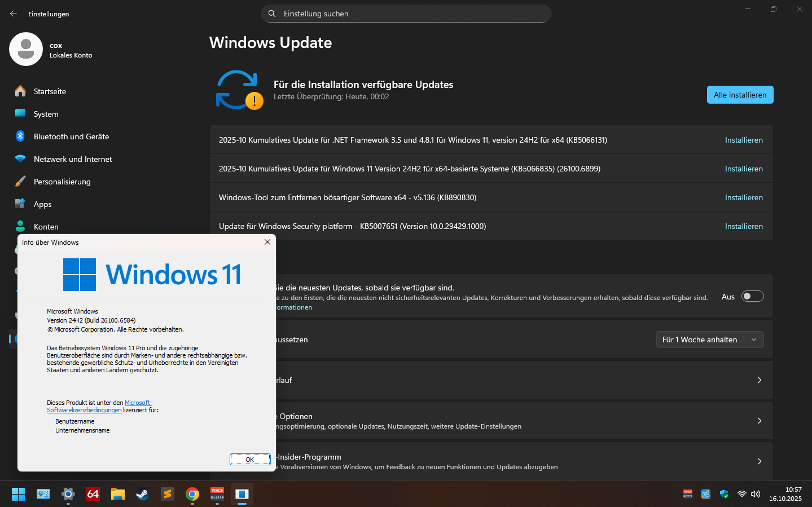Launch Steam from the taskbar
The image size is (812, 507).
(143, 494)
